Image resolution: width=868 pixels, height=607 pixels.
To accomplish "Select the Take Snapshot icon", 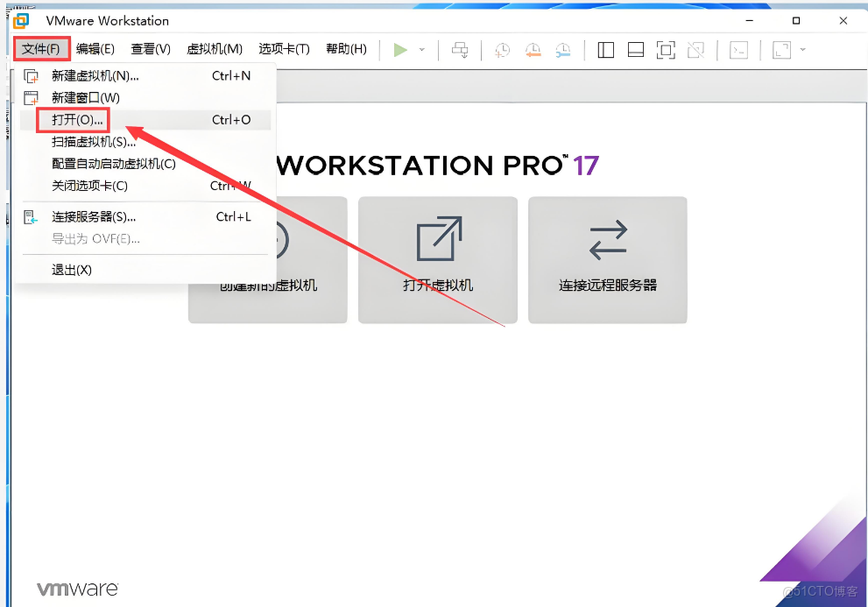I will pos(501,50).
